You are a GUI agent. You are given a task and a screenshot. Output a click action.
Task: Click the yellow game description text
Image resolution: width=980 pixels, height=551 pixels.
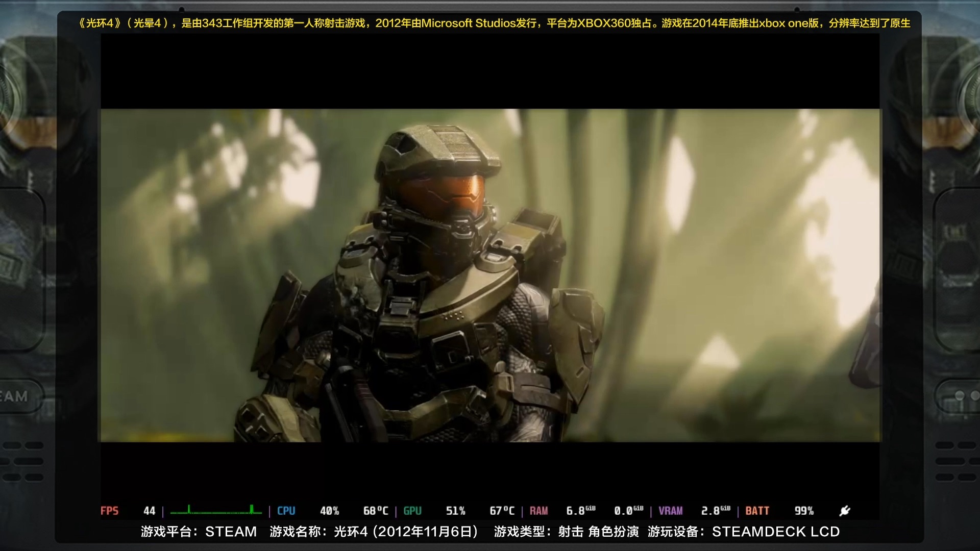[490, 23]
